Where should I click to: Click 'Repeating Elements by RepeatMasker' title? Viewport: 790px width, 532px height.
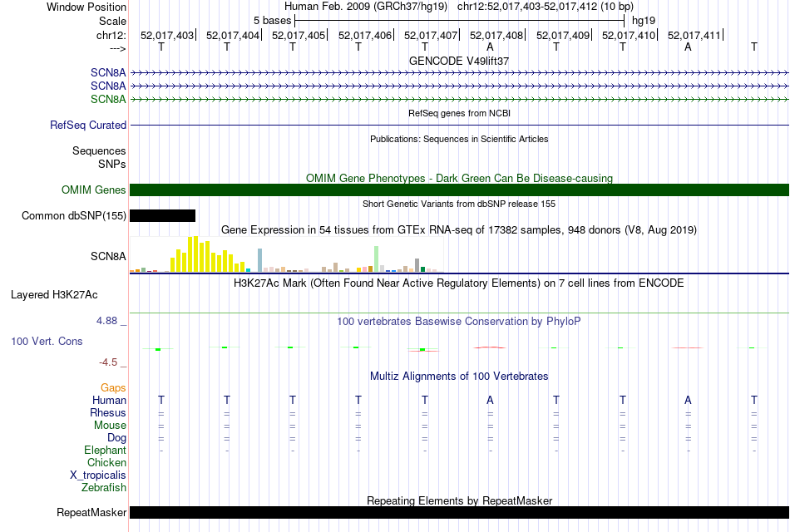pyautogui.click(x=459, y=500)
